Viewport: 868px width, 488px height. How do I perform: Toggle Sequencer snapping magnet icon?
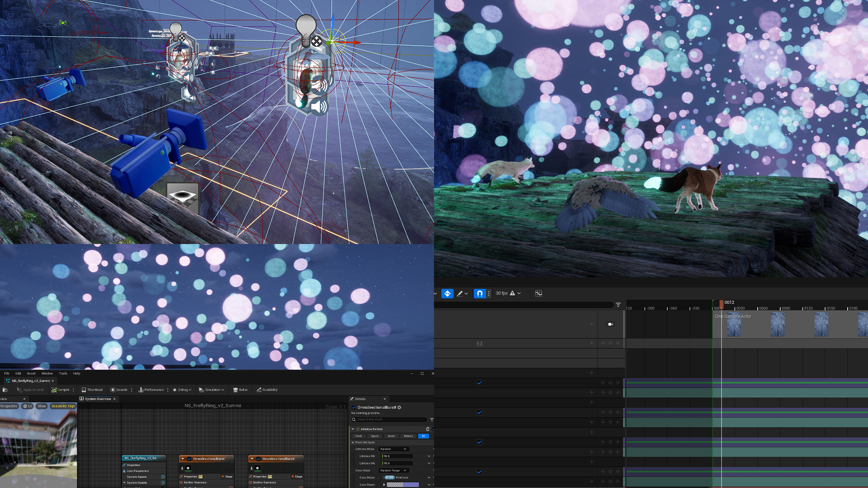[480, 293]
